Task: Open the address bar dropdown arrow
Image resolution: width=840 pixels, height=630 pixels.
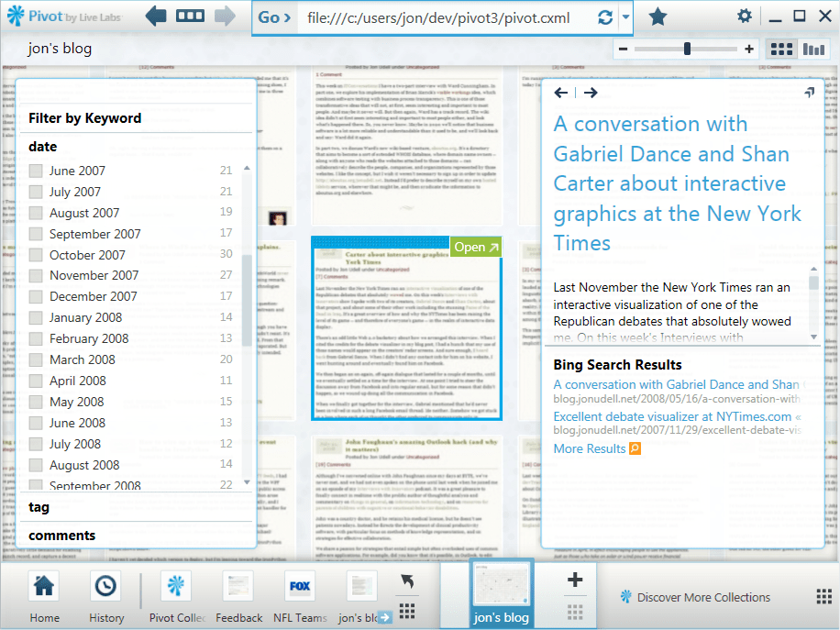Action: [x=625, y=17]
